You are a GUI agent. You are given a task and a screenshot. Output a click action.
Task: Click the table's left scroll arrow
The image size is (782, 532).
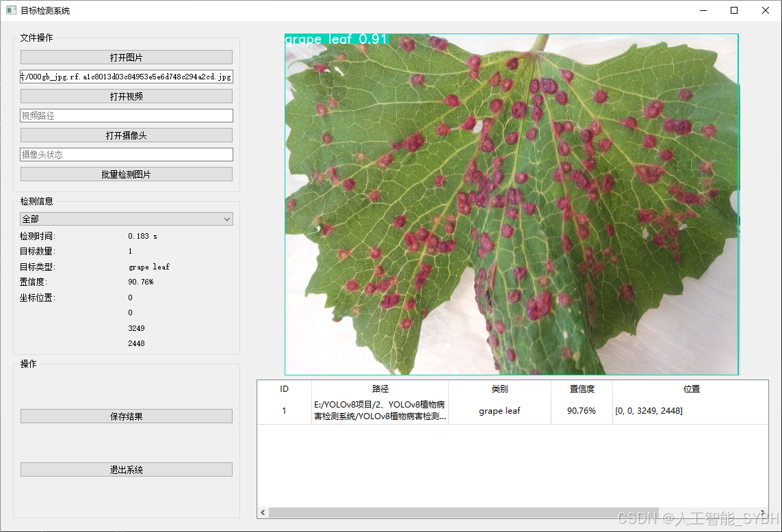(263, 513)
